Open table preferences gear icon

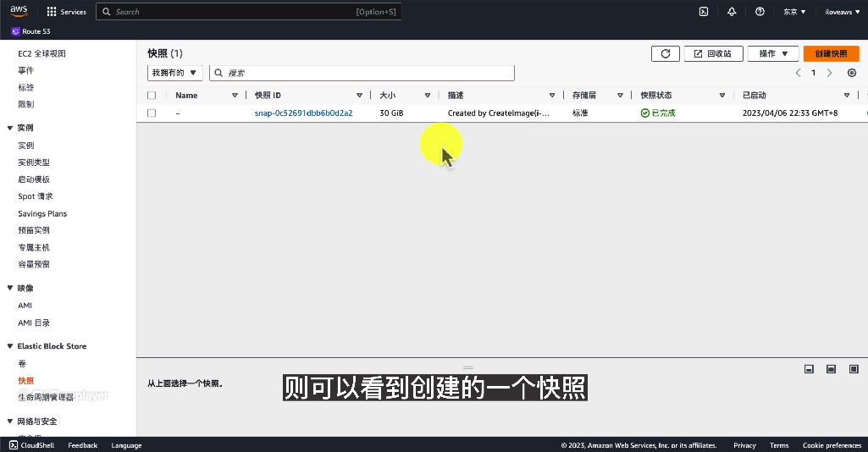tap(852, 73)
